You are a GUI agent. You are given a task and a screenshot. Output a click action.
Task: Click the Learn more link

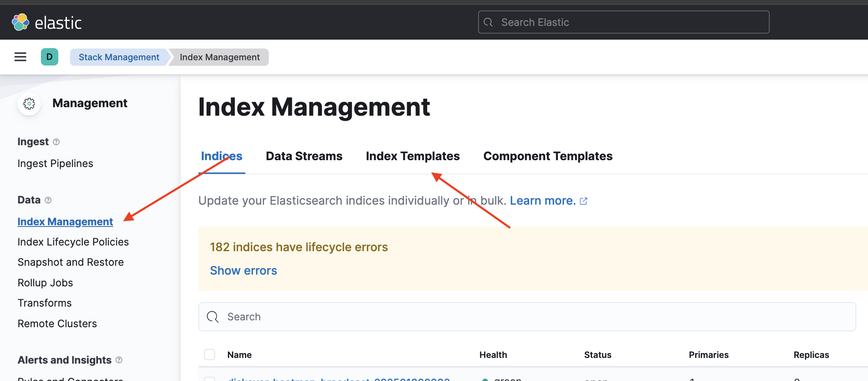[x=542, y=201]
